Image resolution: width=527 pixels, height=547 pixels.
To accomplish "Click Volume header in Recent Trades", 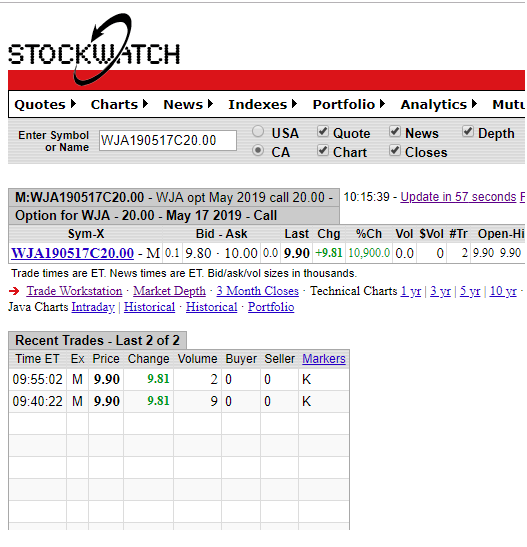I will pyautogui.click(x=197, y=359).
